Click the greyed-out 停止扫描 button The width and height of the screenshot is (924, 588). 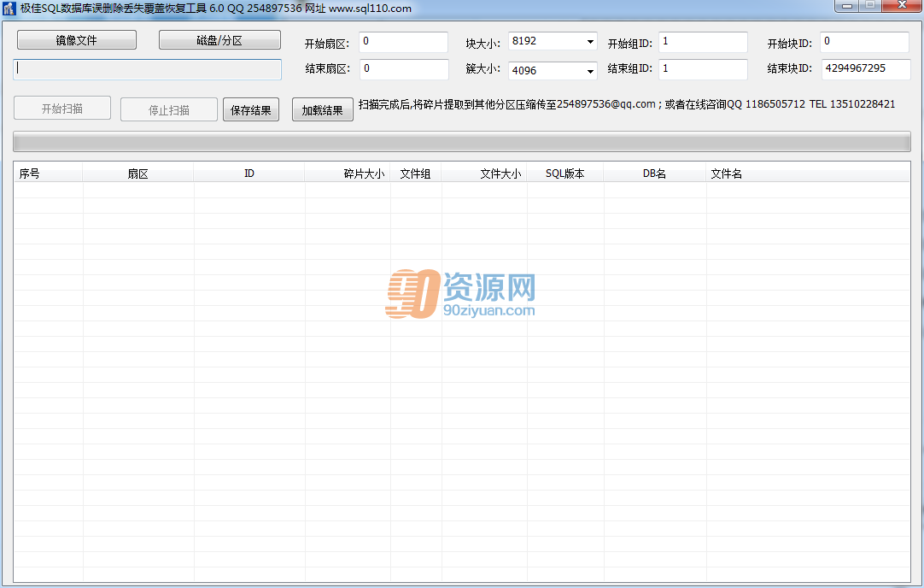click(169, 109)
